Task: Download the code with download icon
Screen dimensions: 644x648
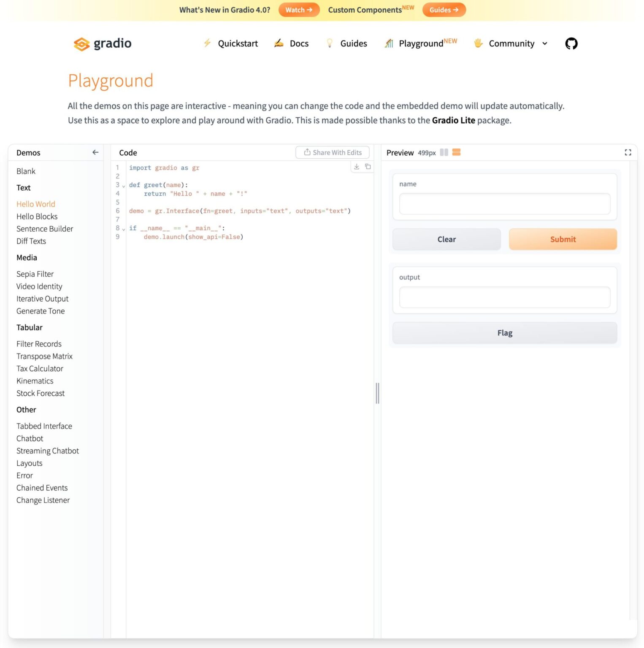Action: [357, 167]
